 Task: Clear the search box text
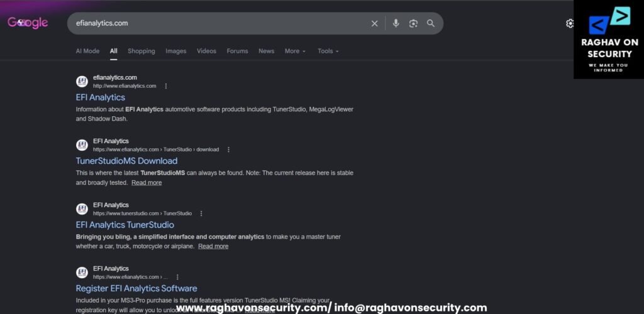point(375,23)
